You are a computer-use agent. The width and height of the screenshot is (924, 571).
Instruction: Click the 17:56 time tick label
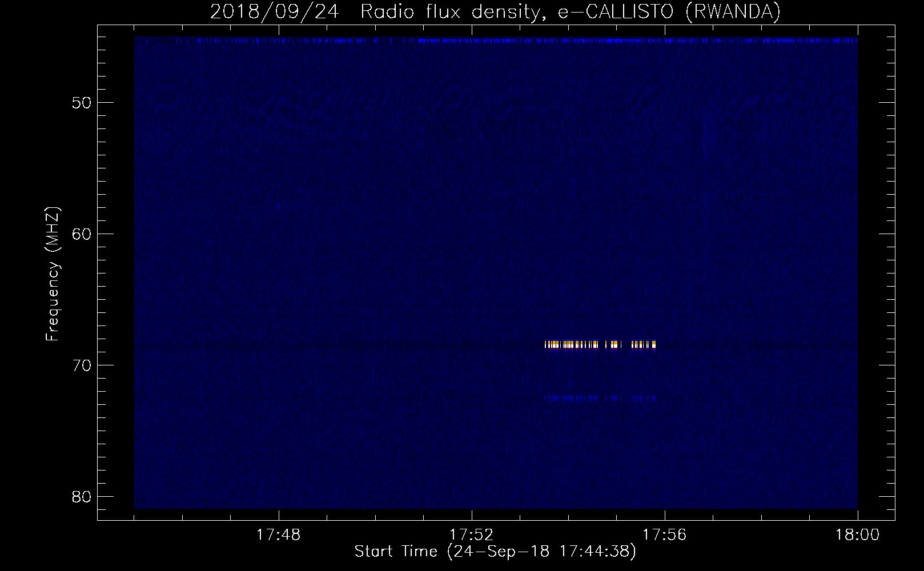pyautogui.click(x=664, y=535)
